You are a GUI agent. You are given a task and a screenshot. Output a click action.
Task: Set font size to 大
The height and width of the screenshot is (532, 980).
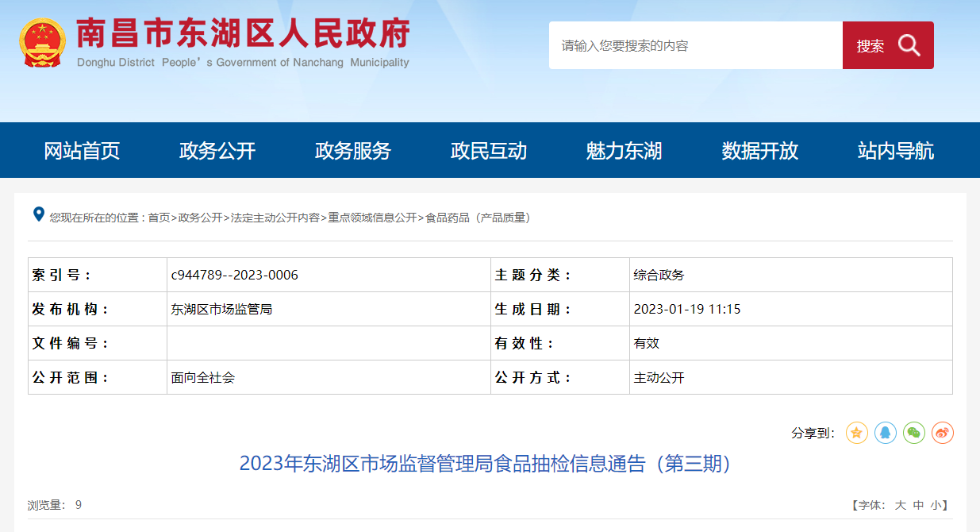(900, 505)
